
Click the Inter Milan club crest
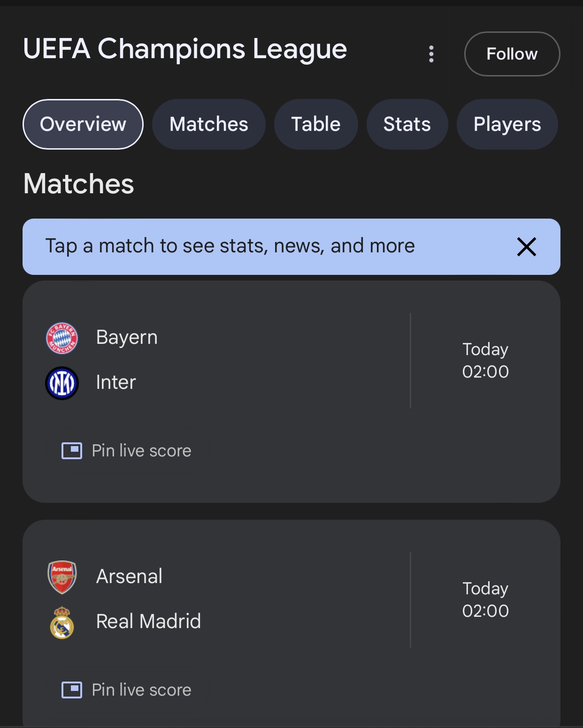[x=62, y=383]
